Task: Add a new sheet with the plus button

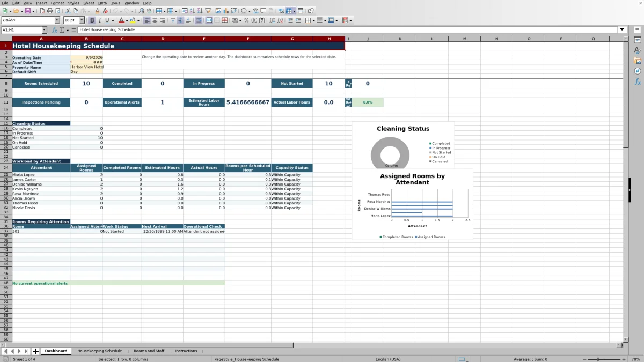Action: point(36,351)
